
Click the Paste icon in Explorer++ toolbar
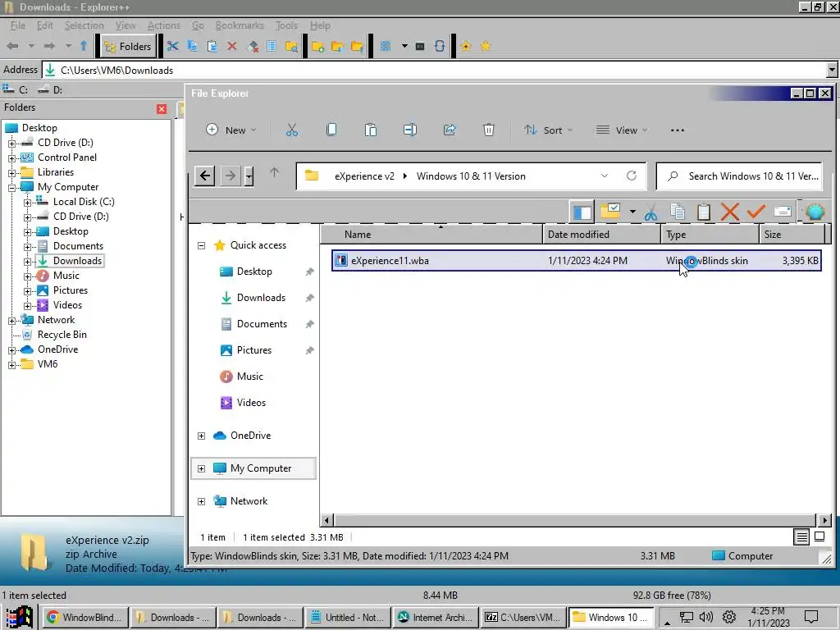pyautogui.click(x=212, y=47)
